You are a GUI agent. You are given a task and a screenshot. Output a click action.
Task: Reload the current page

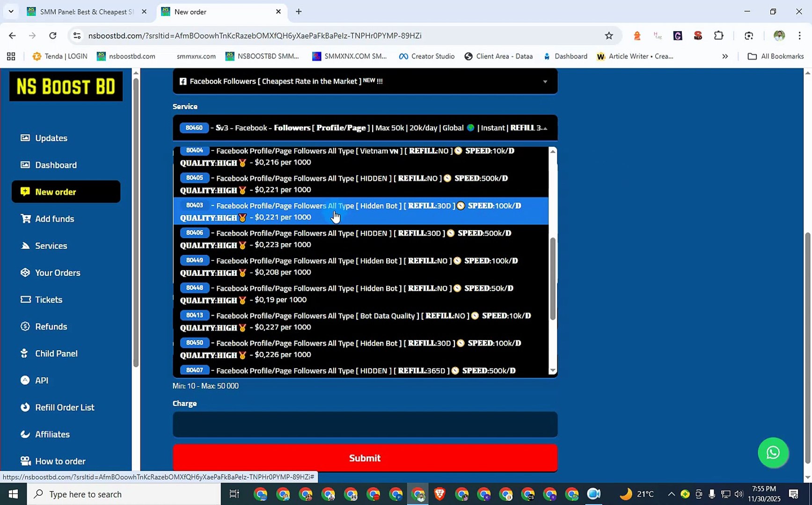(53, 36)
